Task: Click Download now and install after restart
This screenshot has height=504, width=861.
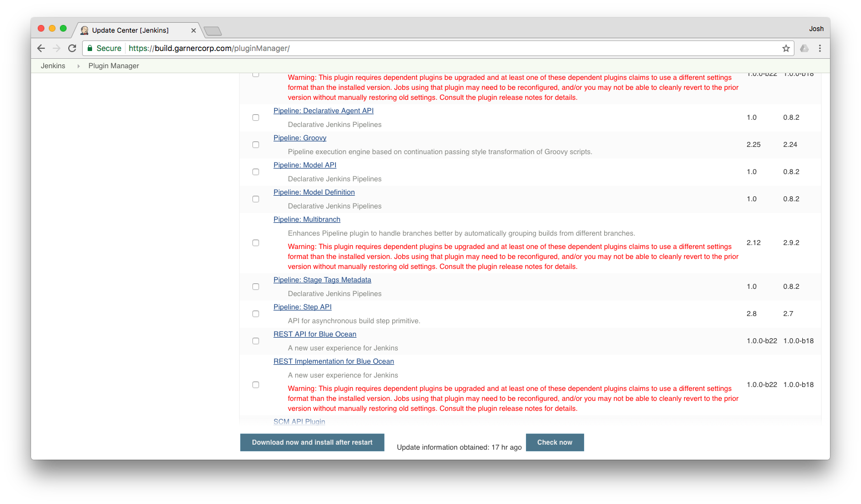Action: [x=312, y=442]
